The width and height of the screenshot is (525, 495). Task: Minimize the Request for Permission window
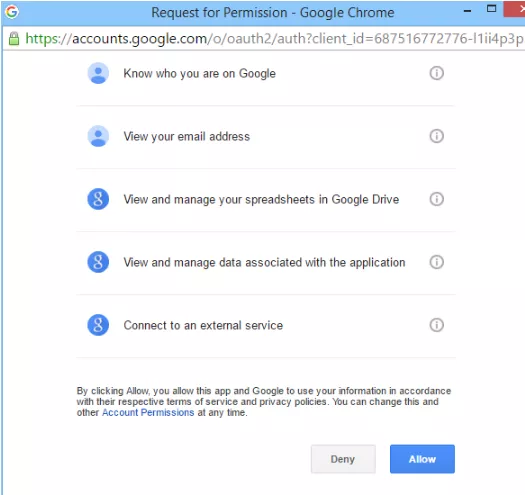coord(467,11)
